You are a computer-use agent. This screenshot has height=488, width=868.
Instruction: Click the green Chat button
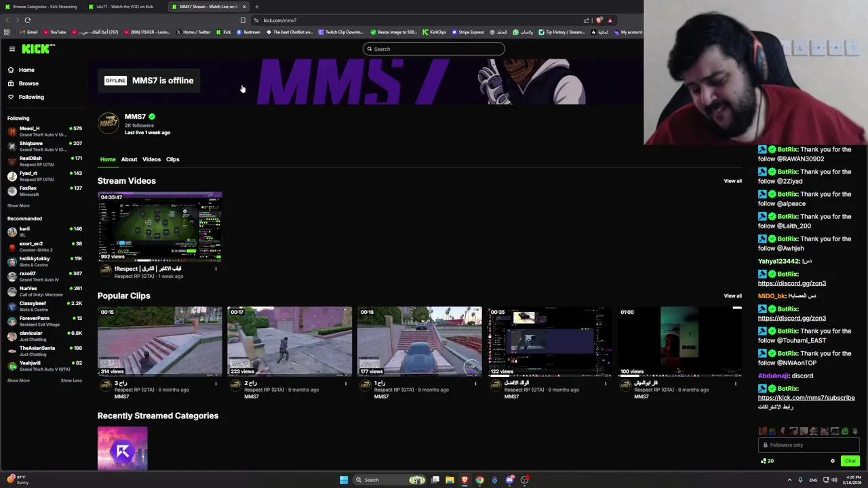[850, 461]
